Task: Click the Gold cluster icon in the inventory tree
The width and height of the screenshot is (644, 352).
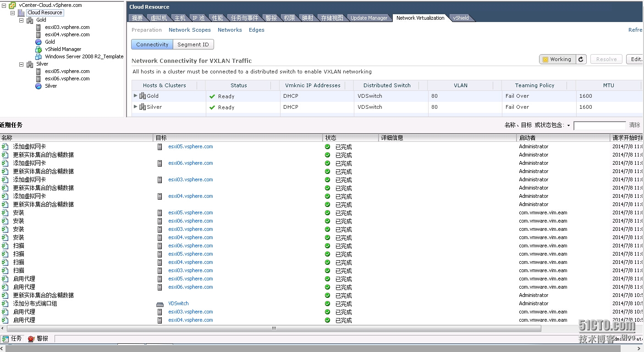Action: click(x=30, y=20)
